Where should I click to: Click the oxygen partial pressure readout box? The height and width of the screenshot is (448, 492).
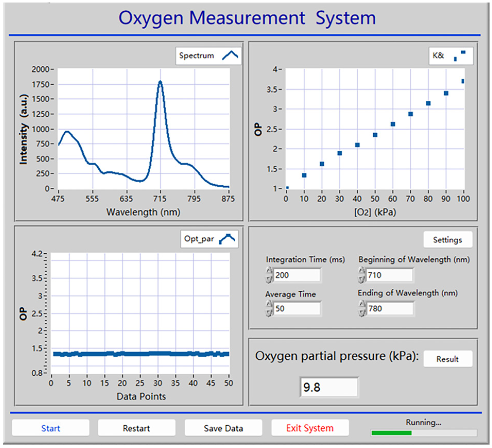(x=329, y=387)
